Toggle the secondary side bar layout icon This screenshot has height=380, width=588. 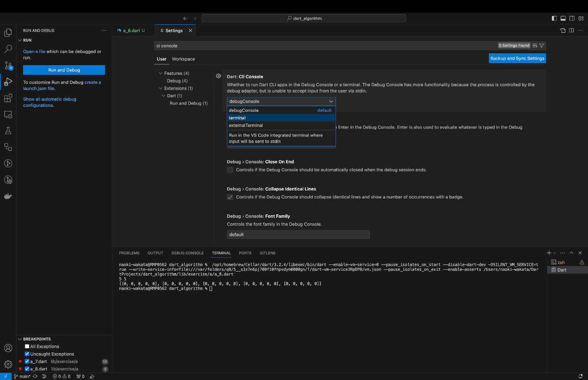tap(572, 18)
